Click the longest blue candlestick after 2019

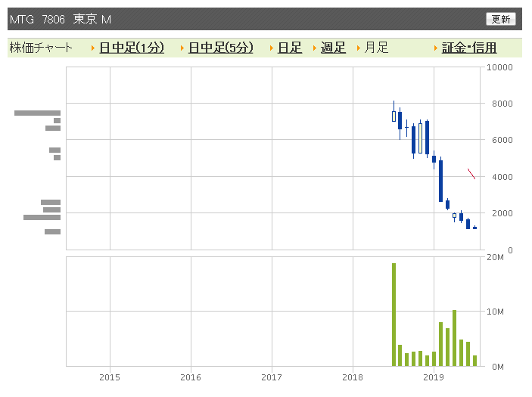click(440, 181)
